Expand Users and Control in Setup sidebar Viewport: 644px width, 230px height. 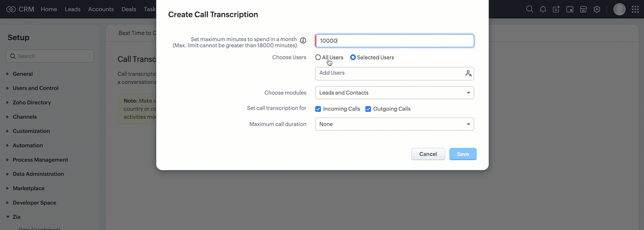pos(35,88)
